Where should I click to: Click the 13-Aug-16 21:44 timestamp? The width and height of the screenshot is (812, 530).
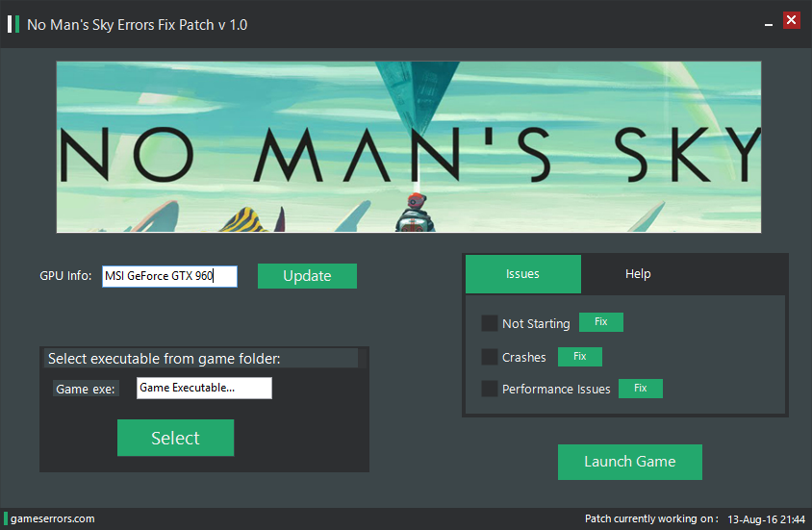767,519
